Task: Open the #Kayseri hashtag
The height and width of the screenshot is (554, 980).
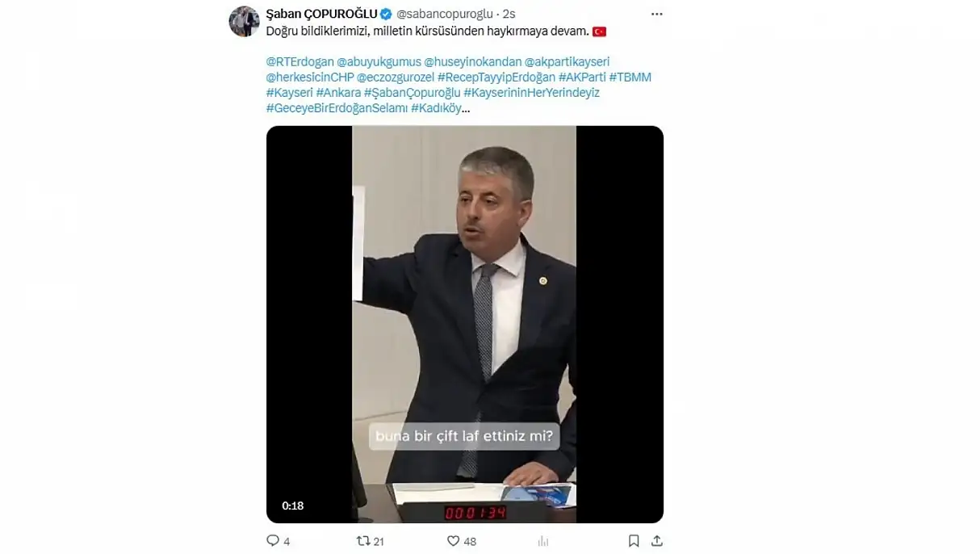Action: pos(289,93)
